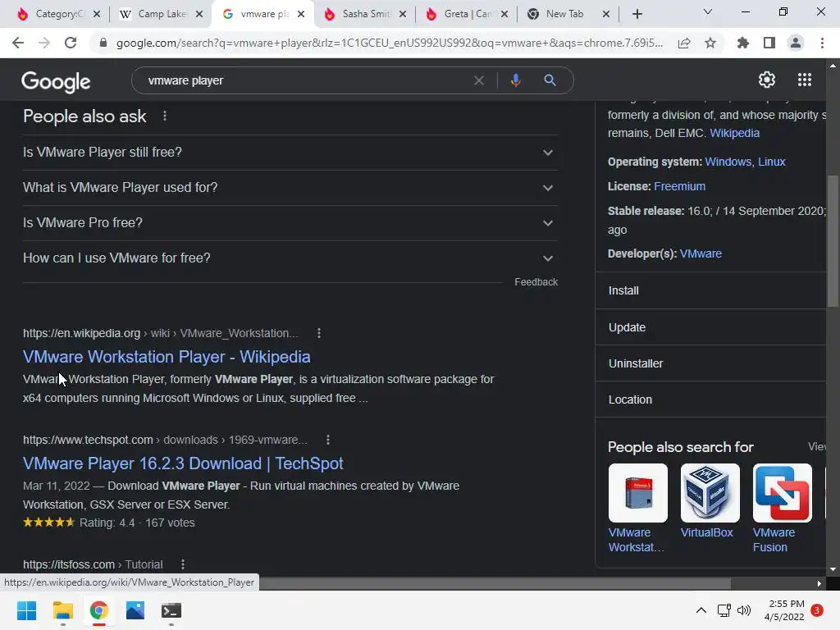Screen dimensions: 840x630
Task: Toggle the Chrome side panel
Action: coord(769,43)
